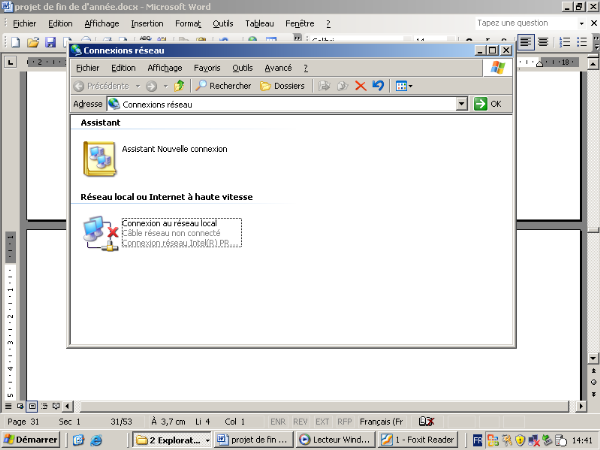Open the forward history dropdown arrow

pos(166,86)
